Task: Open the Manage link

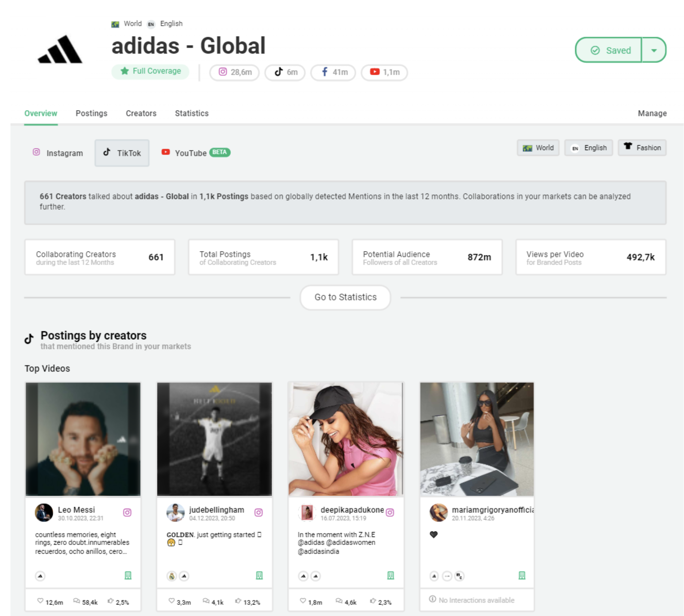Action: pos(652,113)
